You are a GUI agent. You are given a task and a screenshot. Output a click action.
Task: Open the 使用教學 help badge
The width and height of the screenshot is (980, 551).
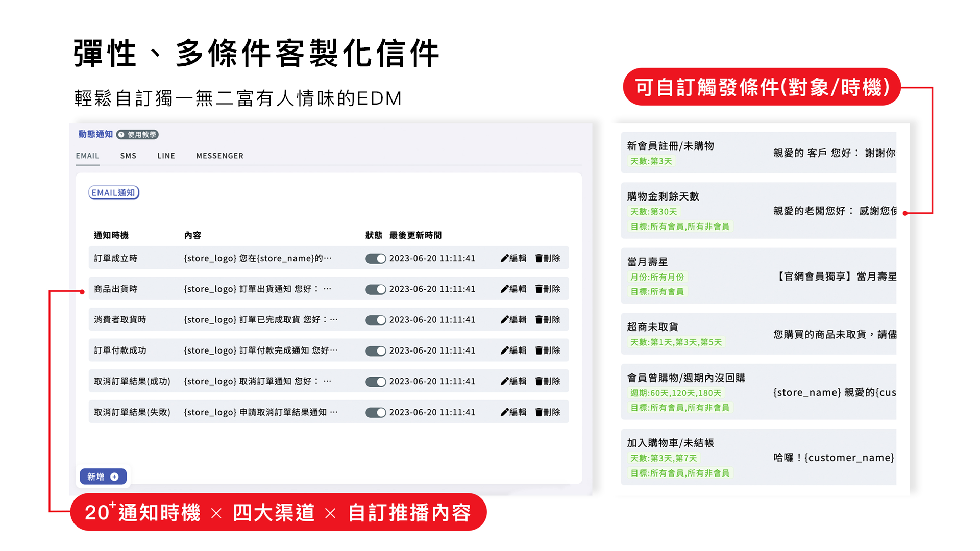click(x=137, y=135)
